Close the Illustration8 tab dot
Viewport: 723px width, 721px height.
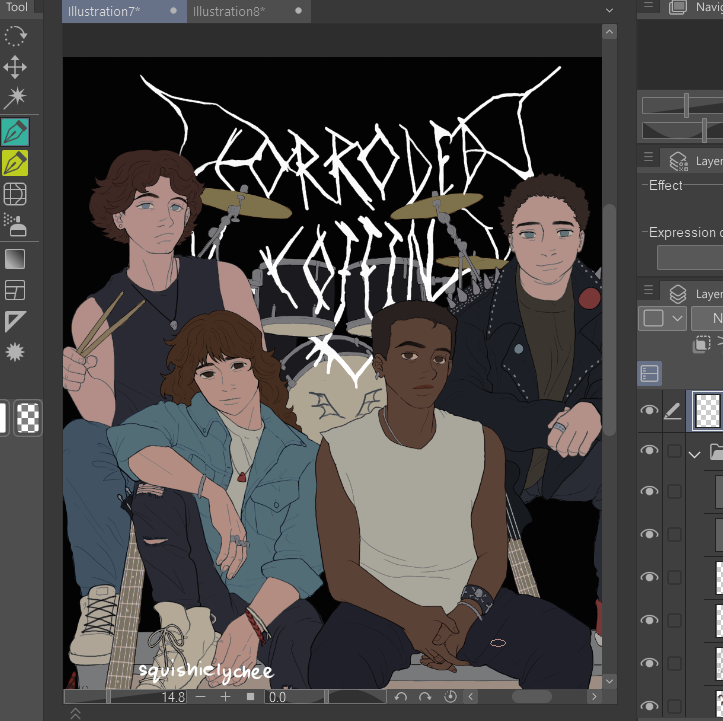[298, 11]
